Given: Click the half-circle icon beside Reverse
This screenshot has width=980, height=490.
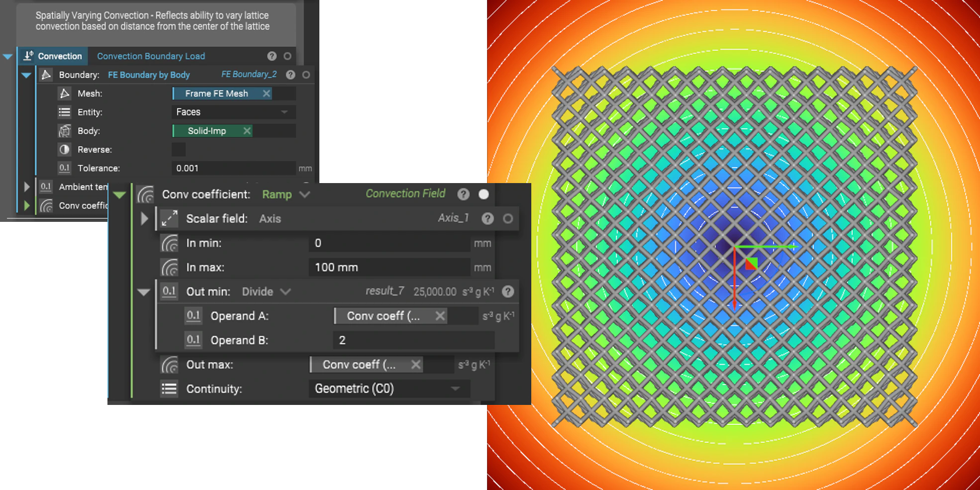Looking at the screenshot, I should pyautogui.click(x=65, y=149).
